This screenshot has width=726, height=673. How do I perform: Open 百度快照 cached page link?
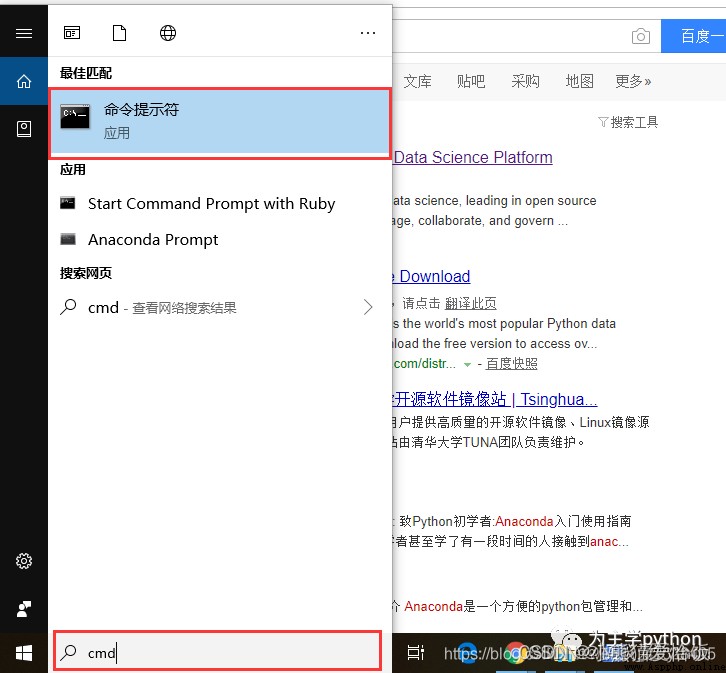pos(512,364)
